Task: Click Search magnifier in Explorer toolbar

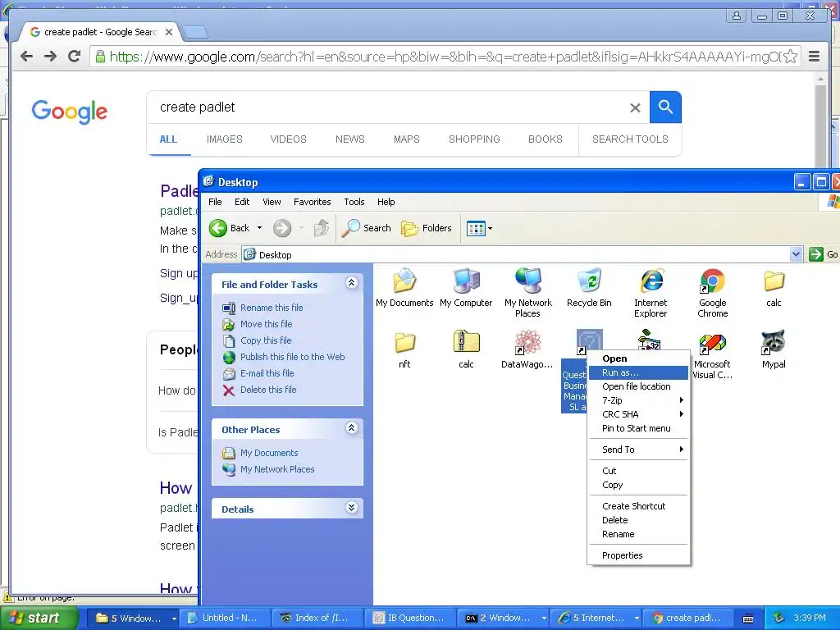Action: [x=367, y=228]
